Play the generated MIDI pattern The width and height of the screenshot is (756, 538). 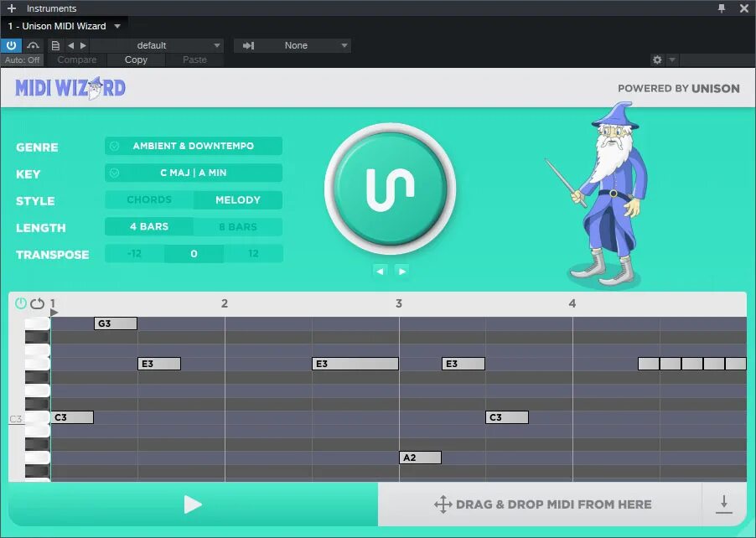coord(193,504)
